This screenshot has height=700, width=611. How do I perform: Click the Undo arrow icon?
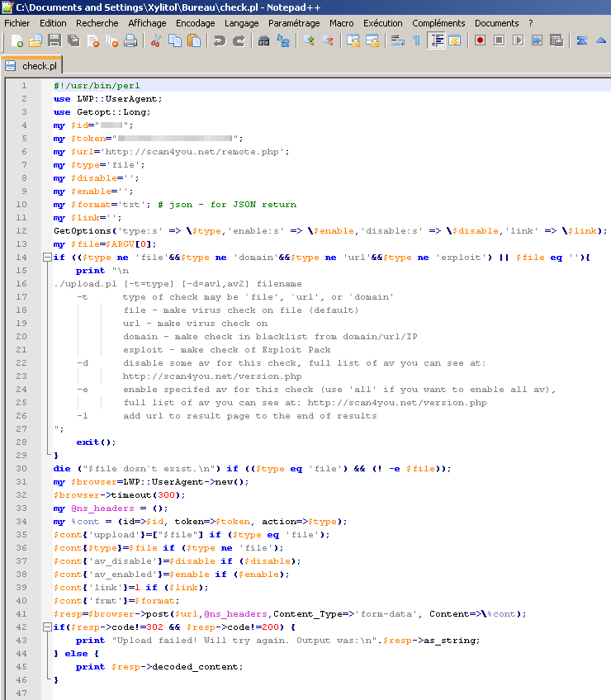coord(220,41)
